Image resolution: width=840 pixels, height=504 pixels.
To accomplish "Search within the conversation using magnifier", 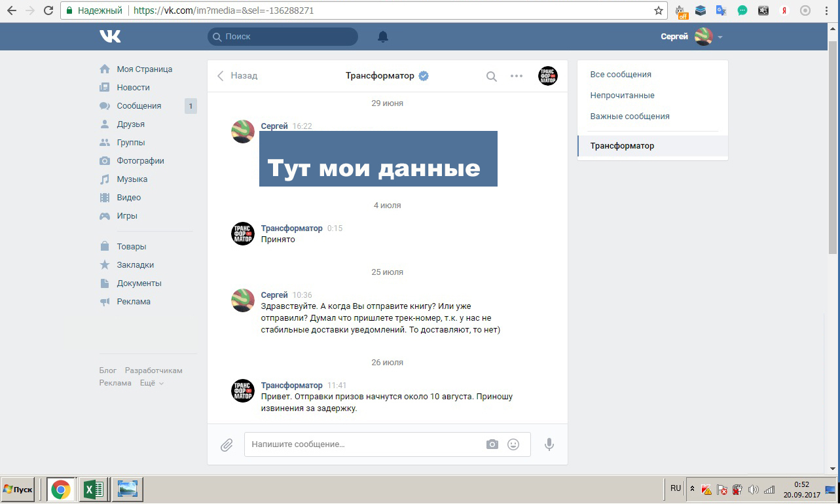I will [x=492, y=77].
